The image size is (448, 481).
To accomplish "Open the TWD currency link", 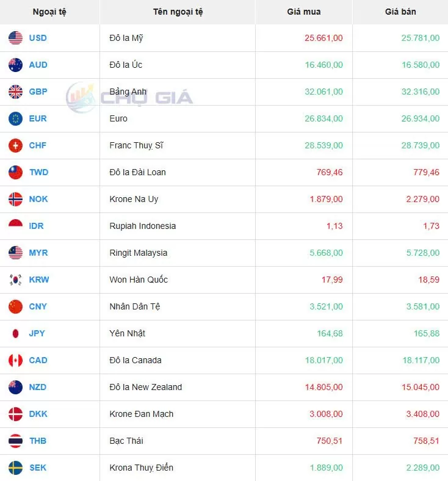I will click(38, 172).
